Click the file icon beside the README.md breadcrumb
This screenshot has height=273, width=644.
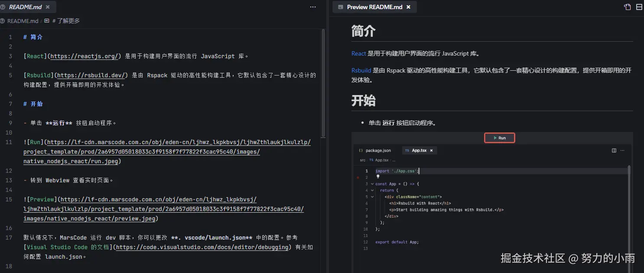(x=3, y=21)
